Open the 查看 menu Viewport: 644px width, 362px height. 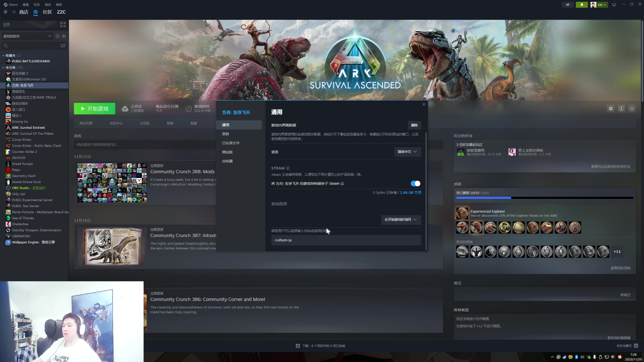coord(25,5)
